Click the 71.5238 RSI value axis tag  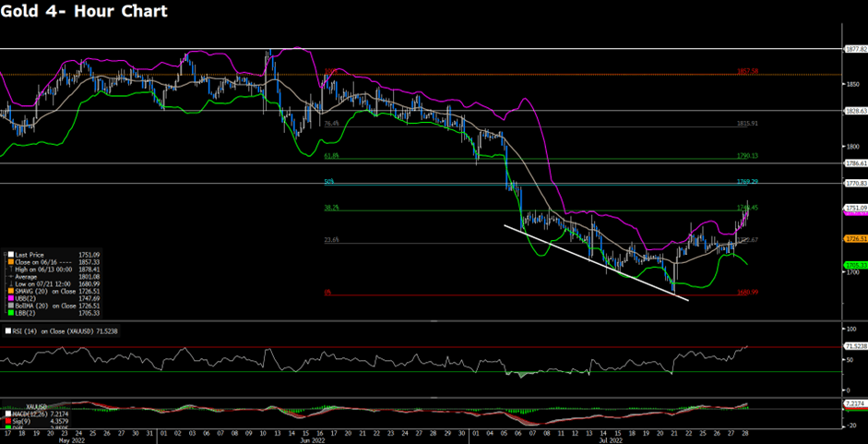click(855, 345)
